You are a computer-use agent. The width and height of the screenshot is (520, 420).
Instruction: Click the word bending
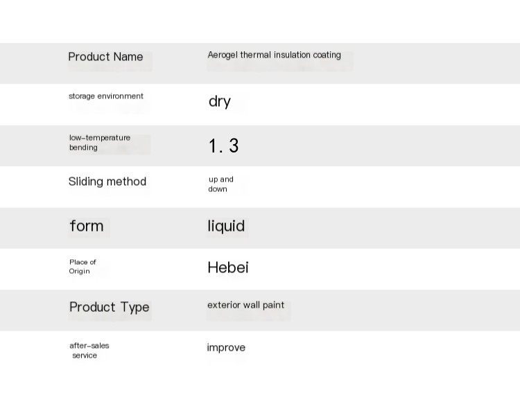pyautogui.click(x=83, y=148)
